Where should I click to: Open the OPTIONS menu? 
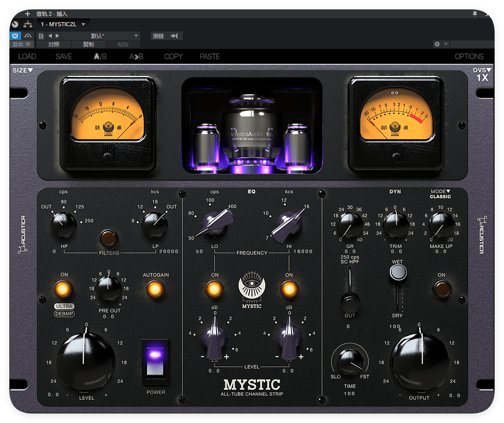coord(469,57)
